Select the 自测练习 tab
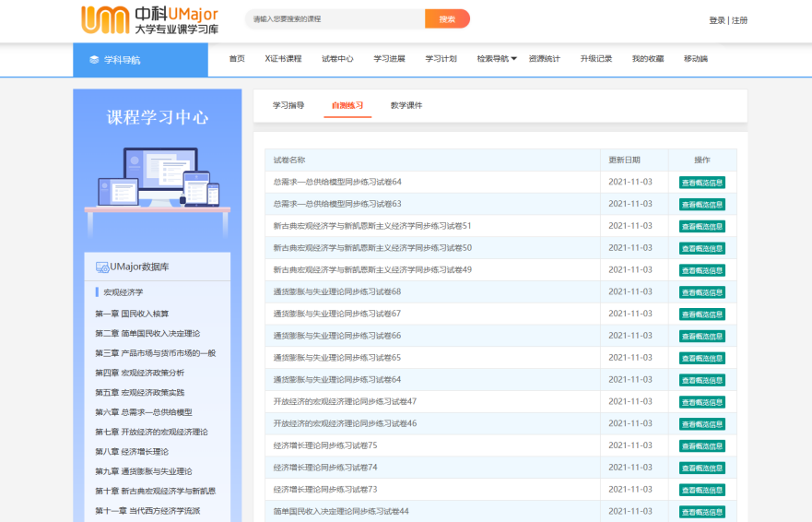This screenshot has height=522, width=812. tap(347, 105)
